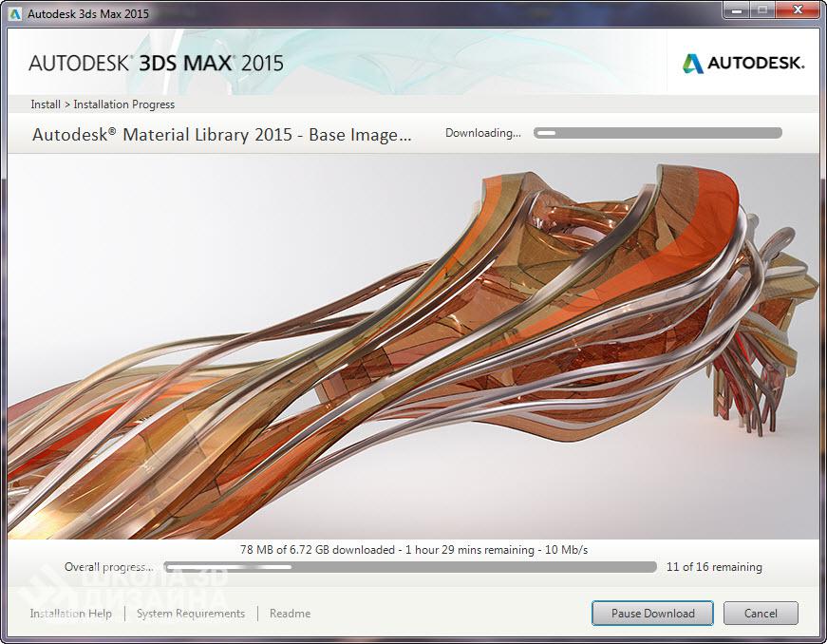Click the Install breadcrumb item
827x644 pixels.
(46, 104)
